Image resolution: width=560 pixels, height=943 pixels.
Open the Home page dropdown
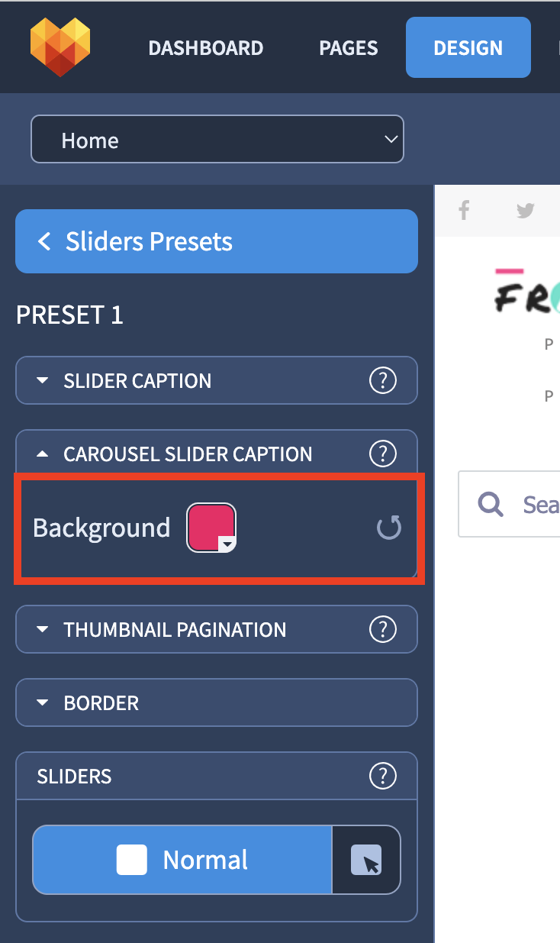pyautogui.click(x=217, y=139)
